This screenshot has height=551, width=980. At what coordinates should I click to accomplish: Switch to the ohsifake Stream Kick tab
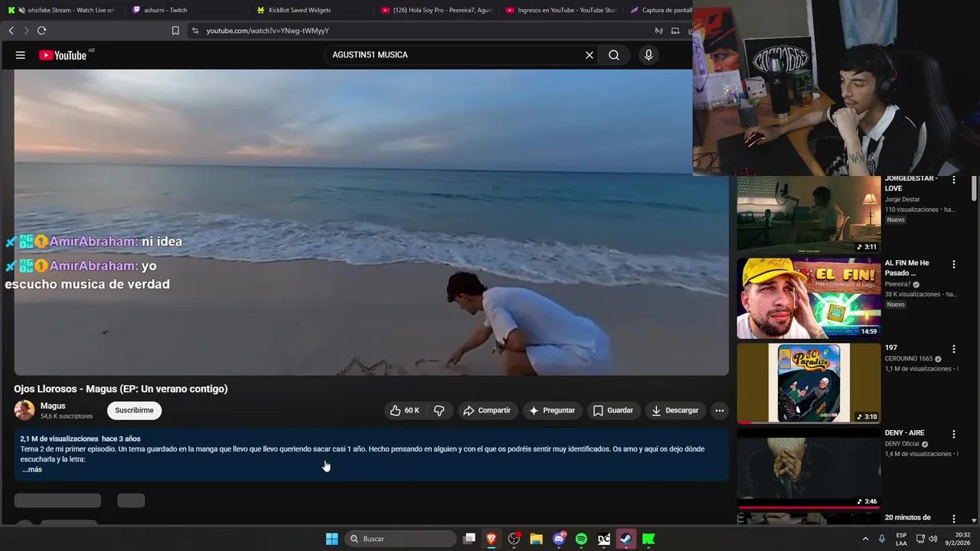pos(61,10)
